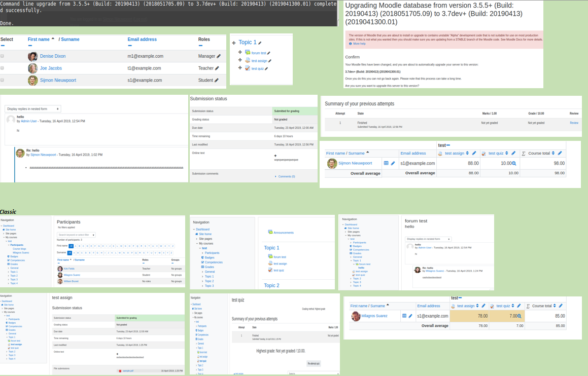Screen dimensions: 588x376
Task: Click the edit pencil for Course total in Sijmon's grader report
Action: click(x=560, y=153)
